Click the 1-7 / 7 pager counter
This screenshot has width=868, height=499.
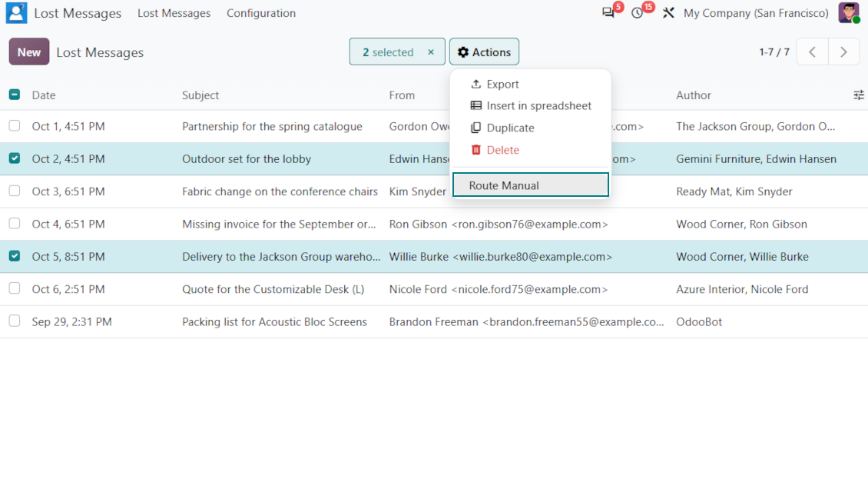(x=774, y=52)
